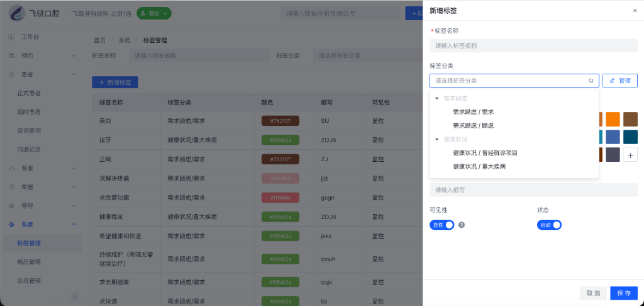This screenshot has height=306, width=644.
Task: Open the 标签分类 filter dropdown on the background page
Action: 367,55
